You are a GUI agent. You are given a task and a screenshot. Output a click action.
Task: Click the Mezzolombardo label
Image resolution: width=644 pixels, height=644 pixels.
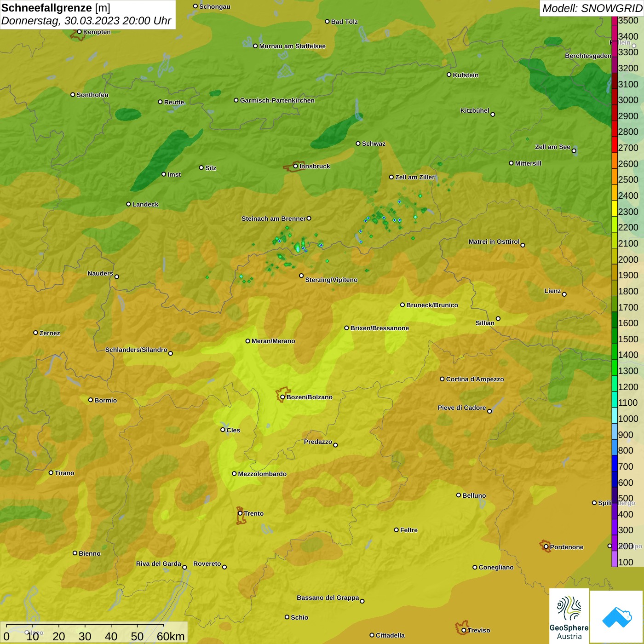point(262,474)
